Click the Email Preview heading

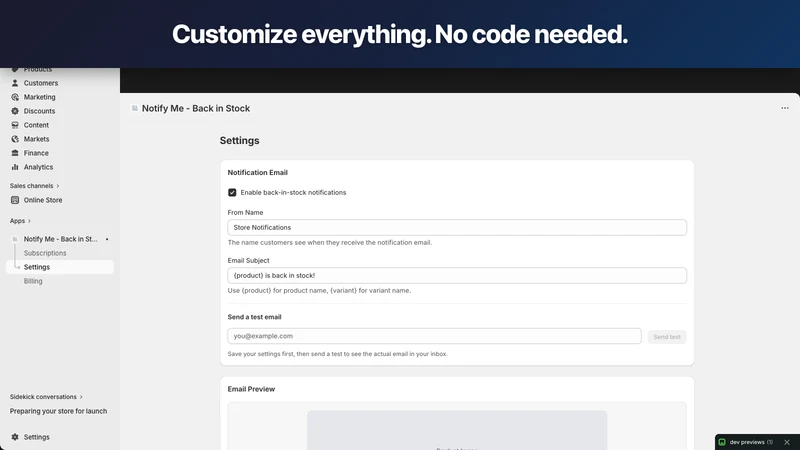click(x=251, y=389)
